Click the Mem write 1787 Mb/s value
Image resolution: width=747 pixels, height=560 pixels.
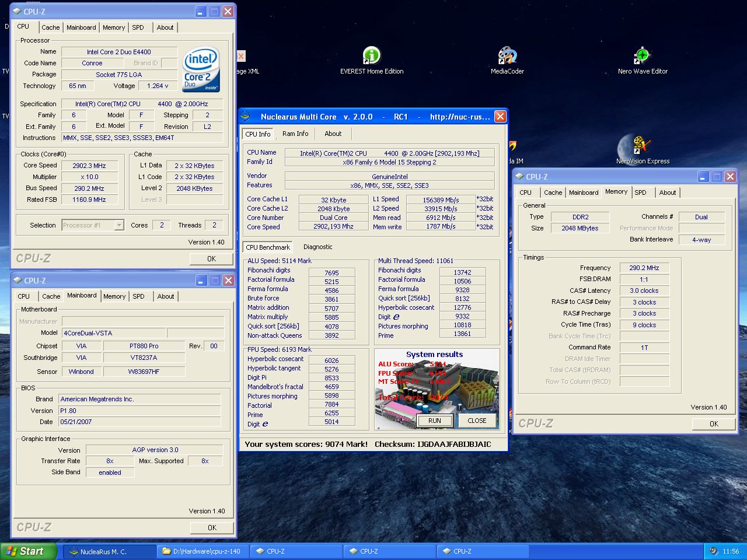pyautogui.click(x=441, y=226)
